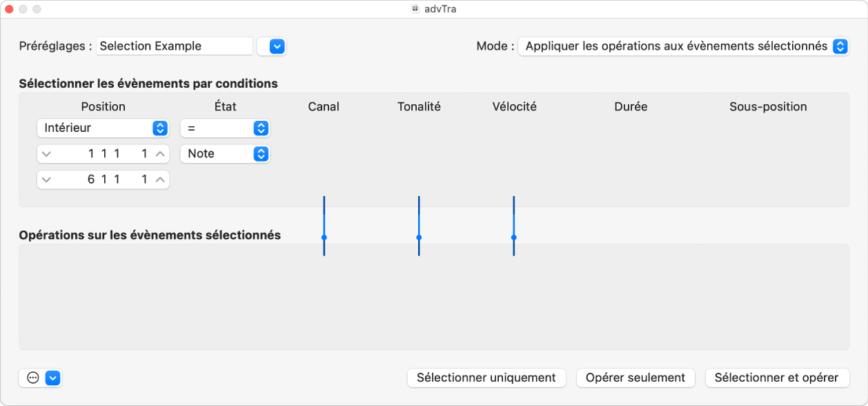868x406 pixels.
Task: Click the Canal slider handle
Action: coord(323,238)
